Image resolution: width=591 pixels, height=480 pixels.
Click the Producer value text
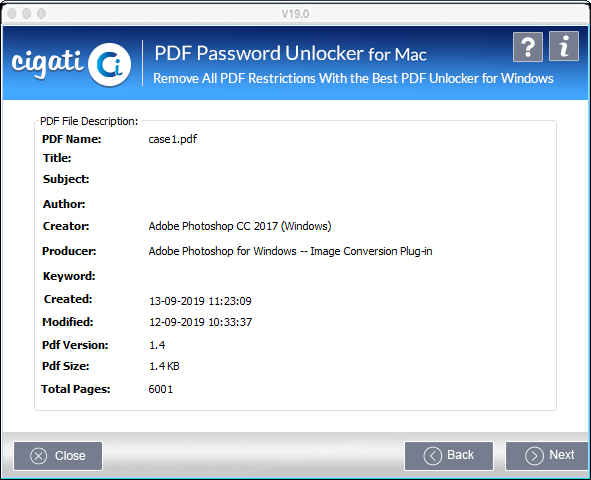click(290, 251)
